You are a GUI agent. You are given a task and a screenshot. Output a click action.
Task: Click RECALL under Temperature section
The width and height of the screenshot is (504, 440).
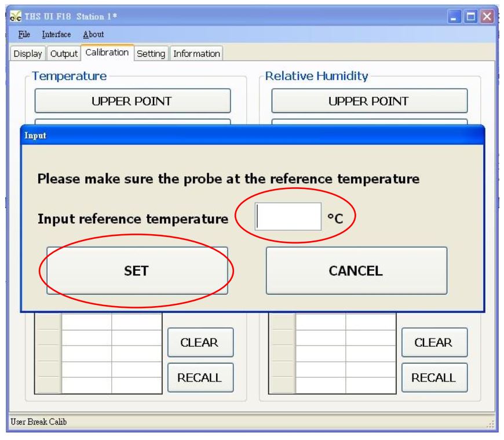[x=200, y=378]
